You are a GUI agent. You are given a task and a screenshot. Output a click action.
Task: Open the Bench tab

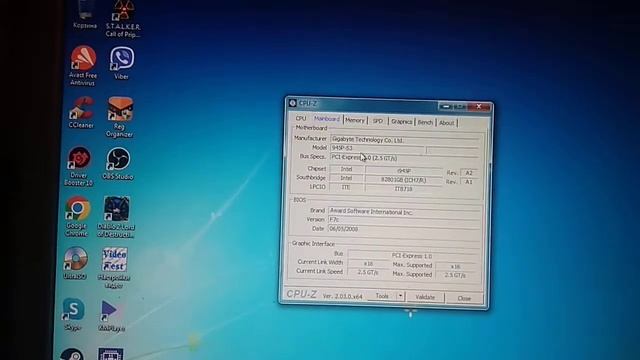coord(425,122)
